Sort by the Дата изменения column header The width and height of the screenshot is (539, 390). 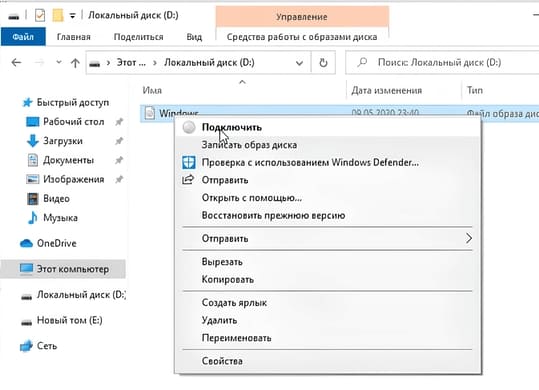pyautogui.click(x=386, y=90)
